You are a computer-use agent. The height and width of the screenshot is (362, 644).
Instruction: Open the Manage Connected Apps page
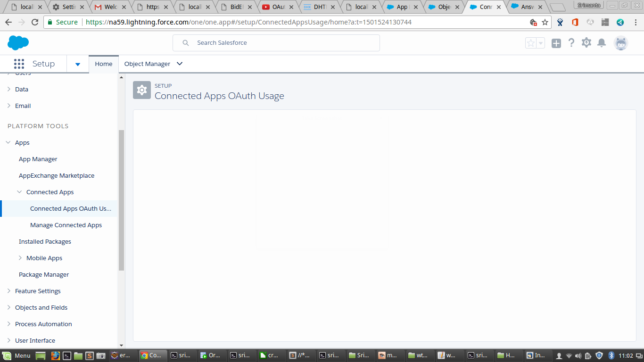coord(66,225)
